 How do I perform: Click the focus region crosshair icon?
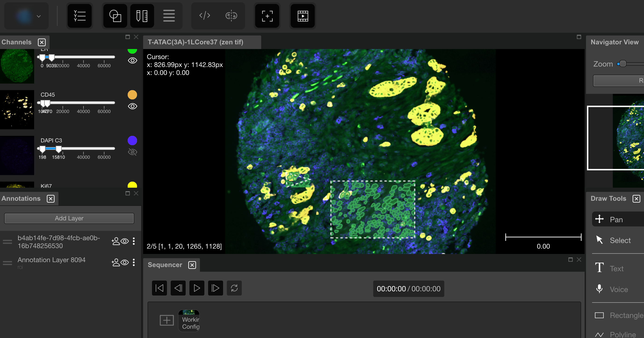(x=267, y=16)
